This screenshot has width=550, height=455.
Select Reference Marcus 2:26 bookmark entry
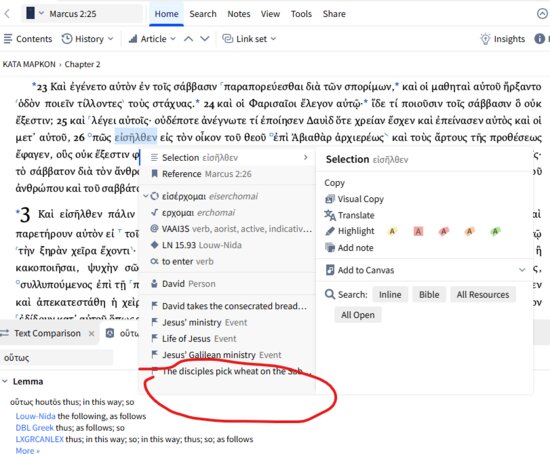[x=201, y=174]
